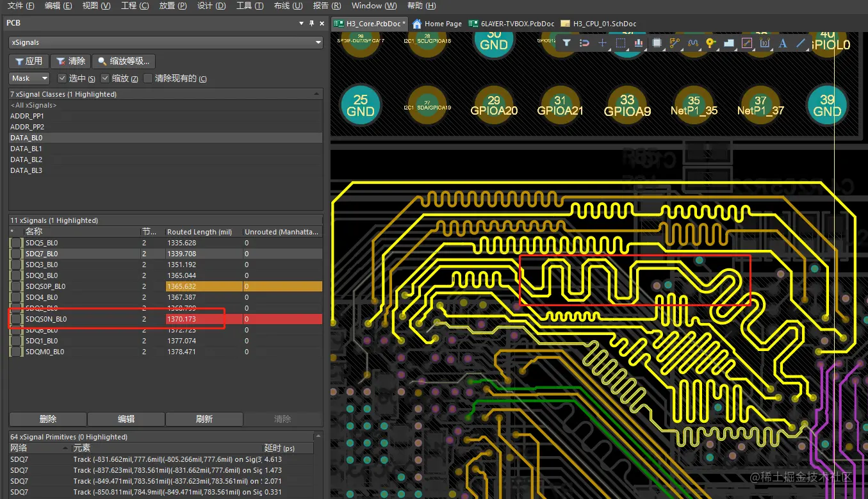This screenshot has height=499, width=868.
Task: Click the color box beside SDQS0N_BL0
Action: (x=16, y=319)
